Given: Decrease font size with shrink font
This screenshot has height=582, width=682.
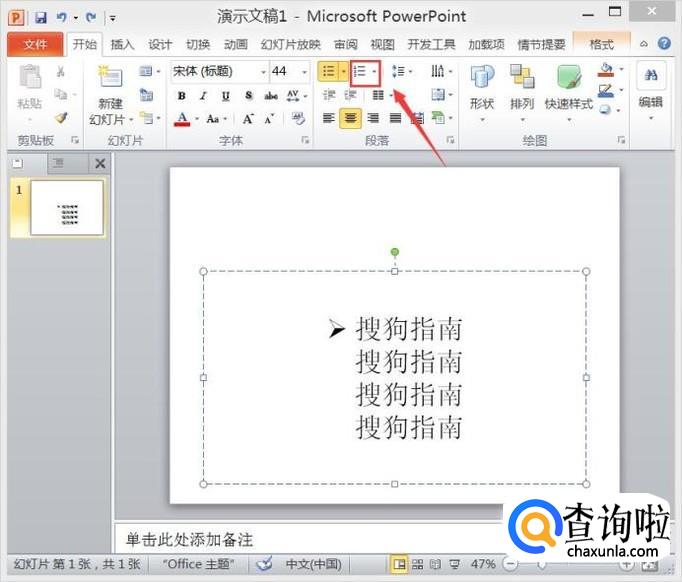Looking at the screenshot, I should [270, 118].
